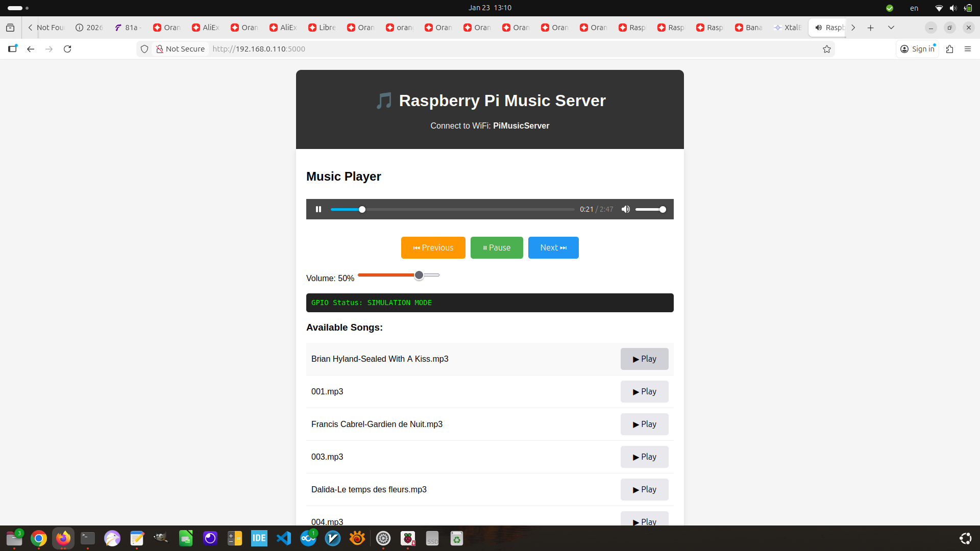Skip to the Next track
The width and height of the screenshot is (980, 551).
tap(553, 247)
